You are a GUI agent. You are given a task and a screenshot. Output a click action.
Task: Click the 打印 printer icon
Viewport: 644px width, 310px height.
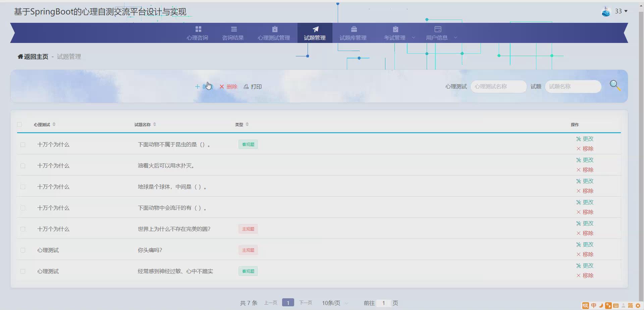(x=246, y=86)
